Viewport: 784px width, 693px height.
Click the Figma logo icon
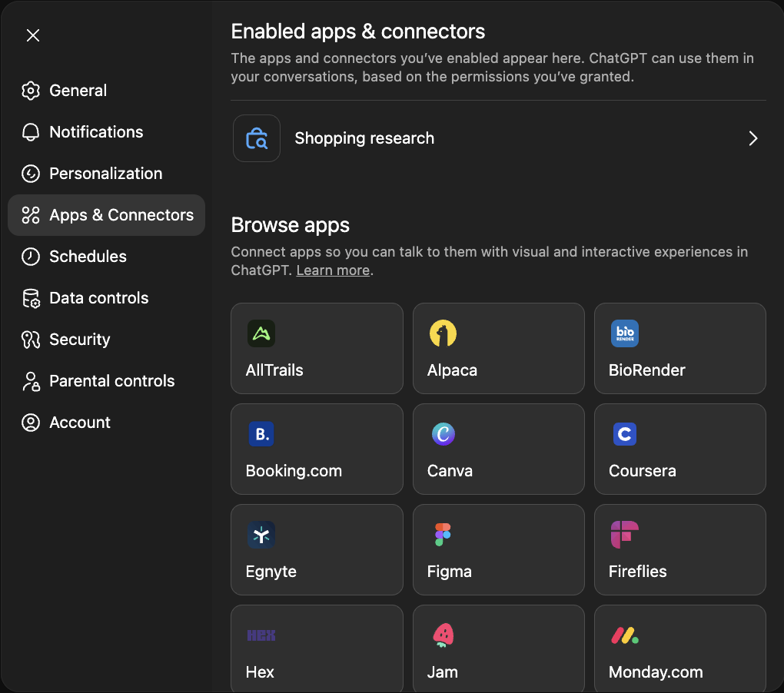(x=443, y=535)
